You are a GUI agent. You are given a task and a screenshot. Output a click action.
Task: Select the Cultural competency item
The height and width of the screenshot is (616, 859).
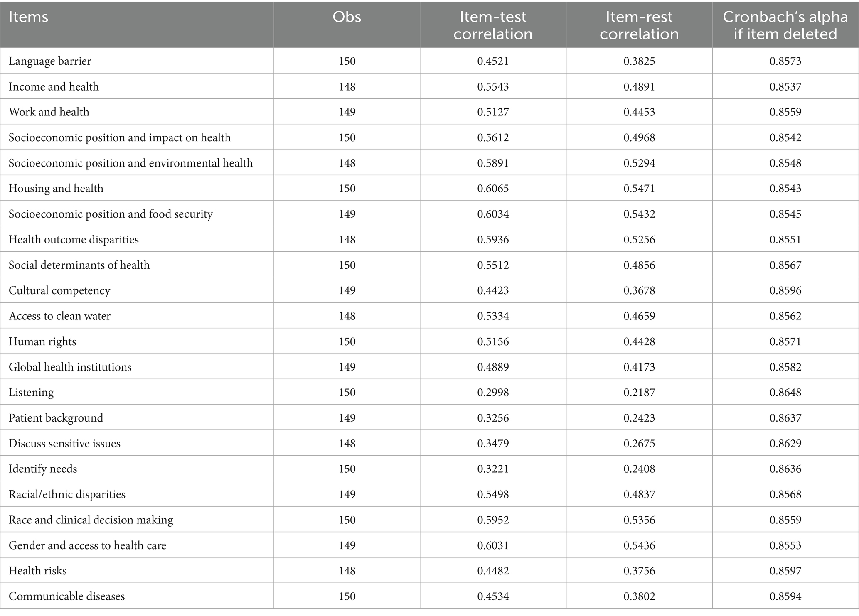[59, 290]
